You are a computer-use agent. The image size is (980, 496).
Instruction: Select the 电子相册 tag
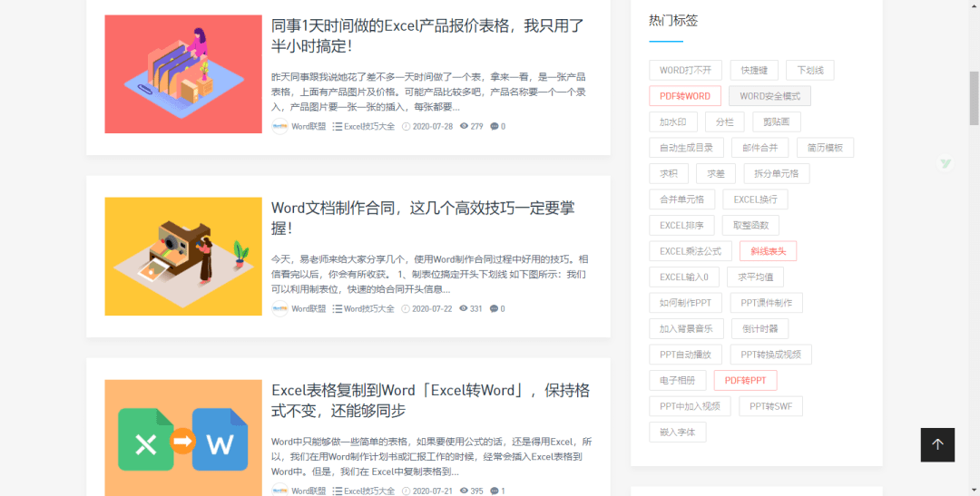pos(678,381)
